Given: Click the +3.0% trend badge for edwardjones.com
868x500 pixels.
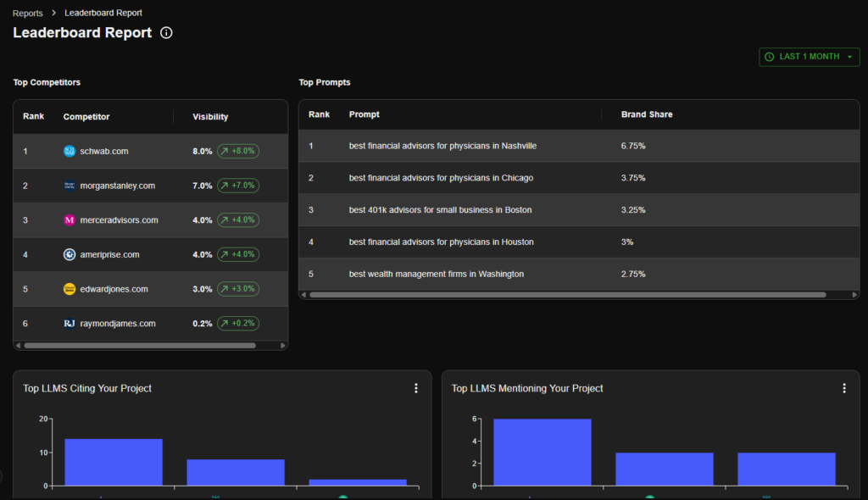Looking at the screenshot, I should [238, 288].
